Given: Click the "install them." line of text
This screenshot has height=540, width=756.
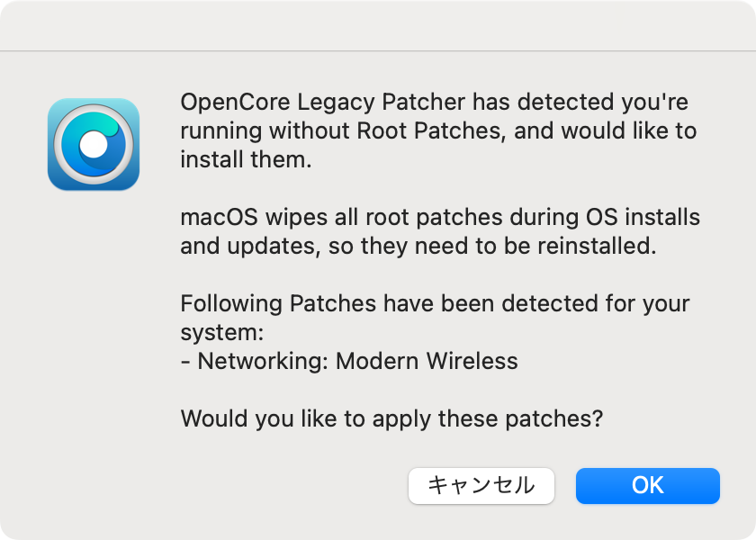Looking at the screenshot, I should coord(246,159).
